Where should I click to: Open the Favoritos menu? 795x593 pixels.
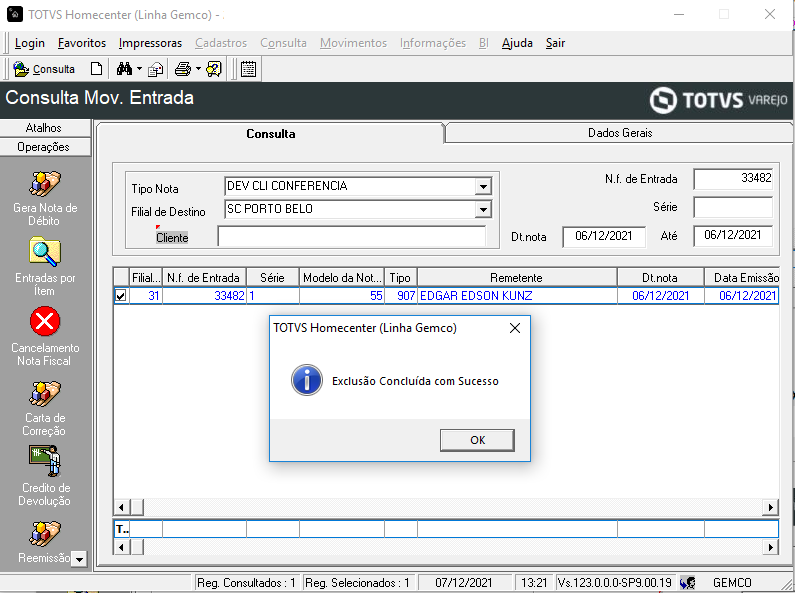point(82,43)
